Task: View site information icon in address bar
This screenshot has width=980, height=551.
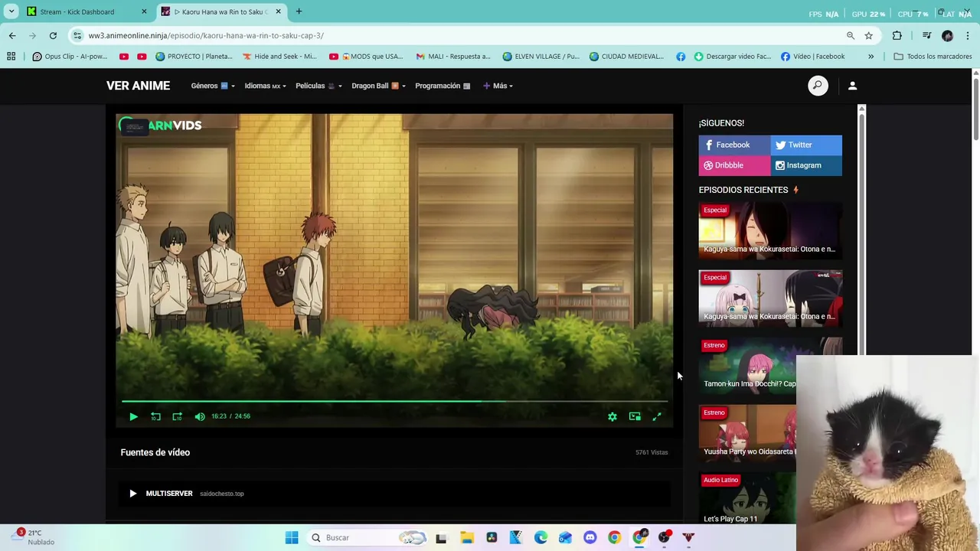Action: [77, 35]
